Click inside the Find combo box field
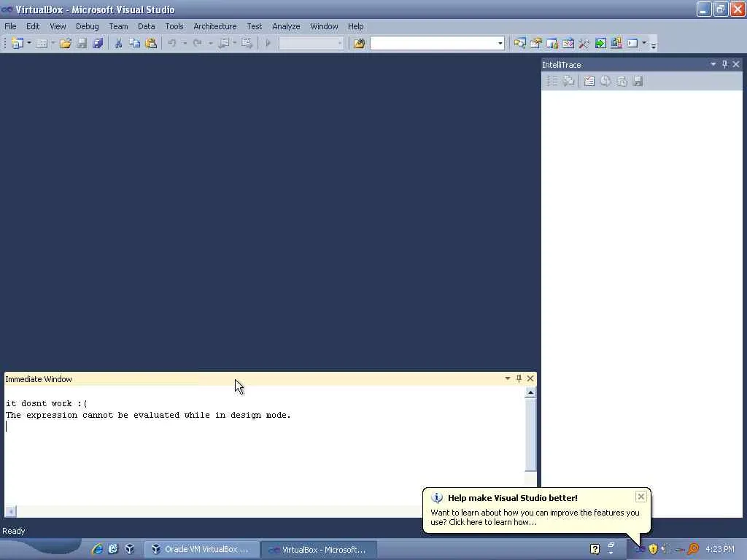This screenshot has width=747, height=560. 433,43
